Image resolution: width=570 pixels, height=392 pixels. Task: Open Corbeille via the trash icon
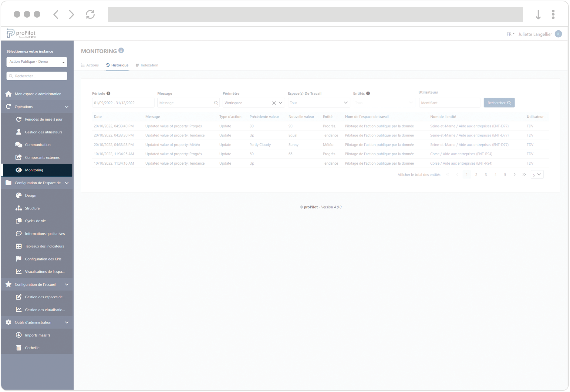click(19, 347)
